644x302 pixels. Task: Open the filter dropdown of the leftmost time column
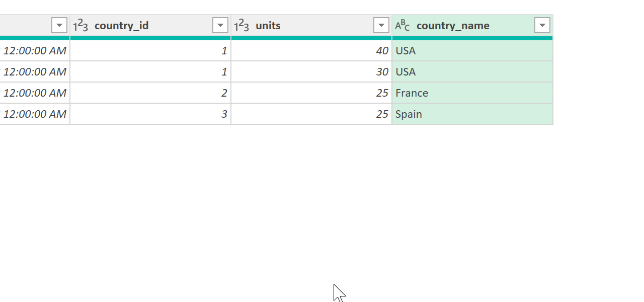click(59, 25)
